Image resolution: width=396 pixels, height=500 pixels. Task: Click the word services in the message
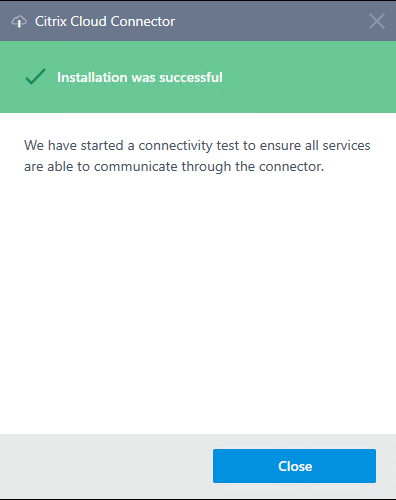(346, 146)
